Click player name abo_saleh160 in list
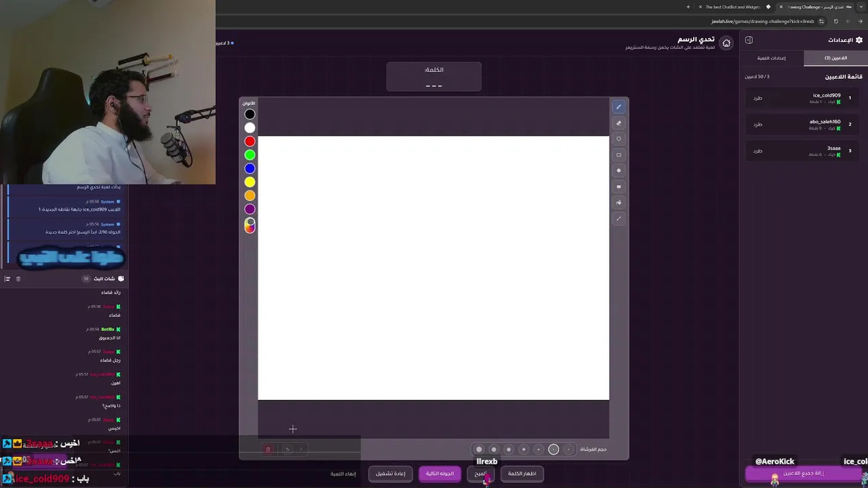The width and height of the screenshot is (868, 488). [825, 122]
